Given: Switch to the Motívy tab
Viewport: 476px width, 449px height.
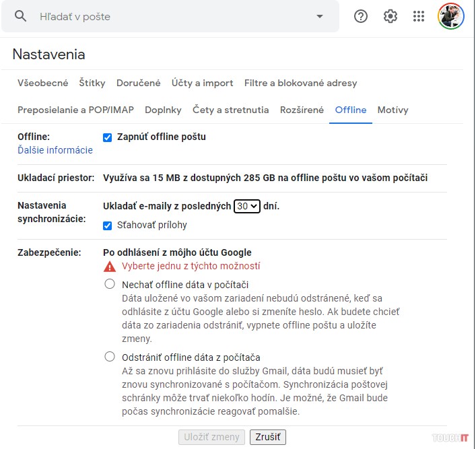Looking at the screenshot, I should pos(393,110).
